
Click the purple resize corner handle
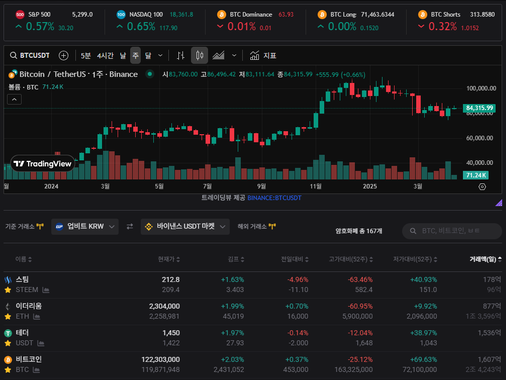click(499, 203)
